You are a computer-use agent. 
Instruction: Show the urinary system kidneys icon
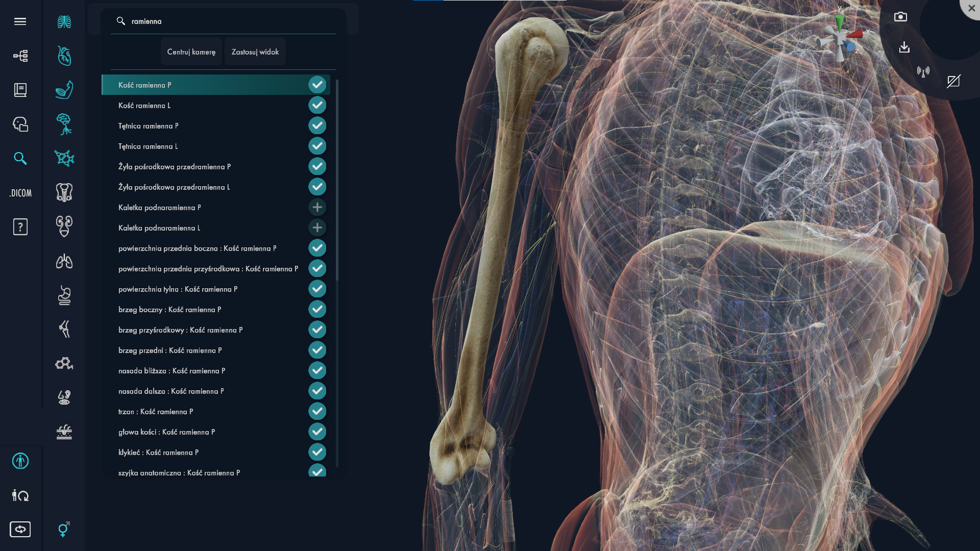[64, 227]
